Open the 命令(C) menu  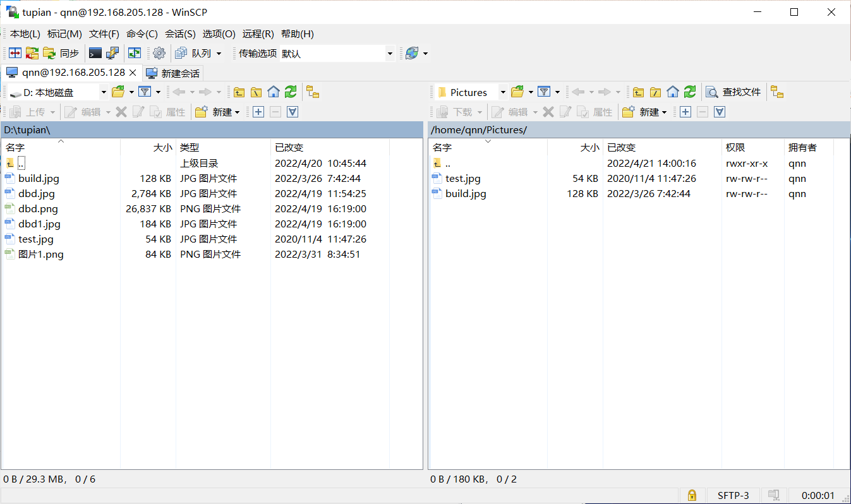(142, 34)
